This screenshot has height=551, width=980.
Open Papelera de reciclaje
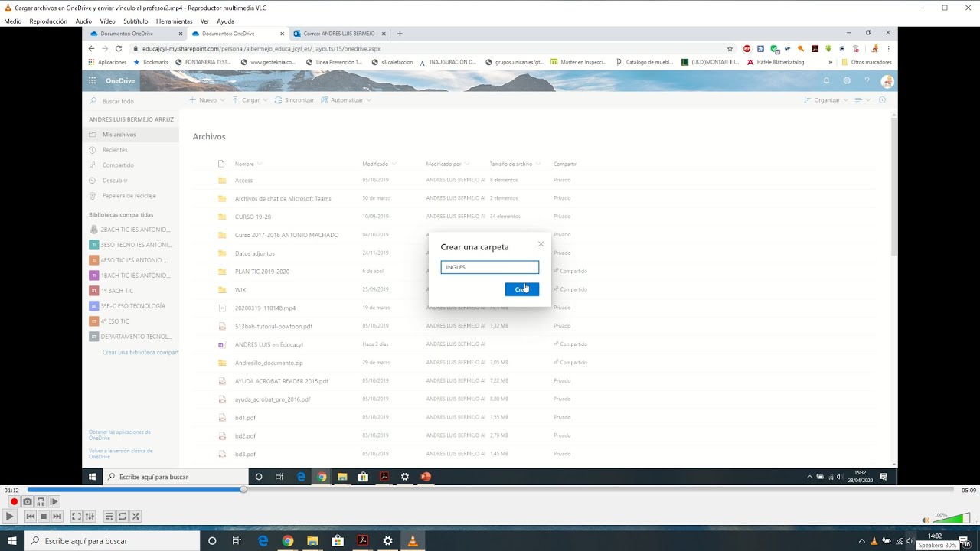pos(130,196)
